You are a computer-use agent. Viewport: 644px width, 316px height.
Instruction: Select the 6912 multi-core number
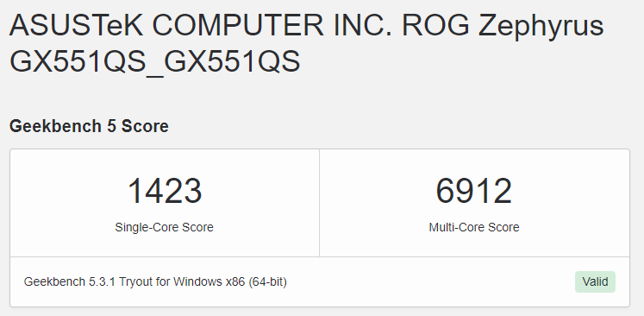click(474, 192)
